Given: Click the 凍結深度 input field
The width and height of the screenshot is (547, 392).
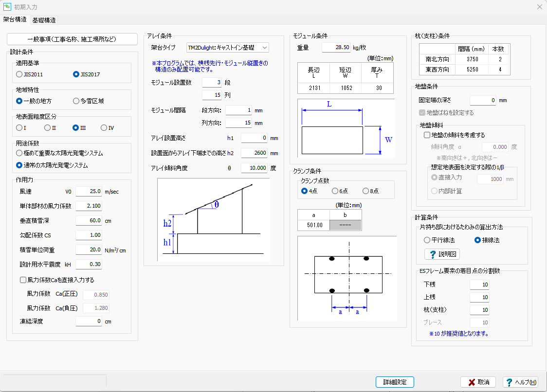Looking at the screenshot, I should coord(89,321).
